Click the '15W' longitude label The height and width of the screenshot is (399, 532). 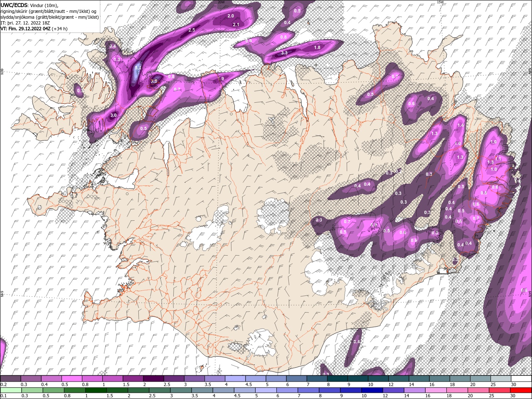(x=440, y=2)
